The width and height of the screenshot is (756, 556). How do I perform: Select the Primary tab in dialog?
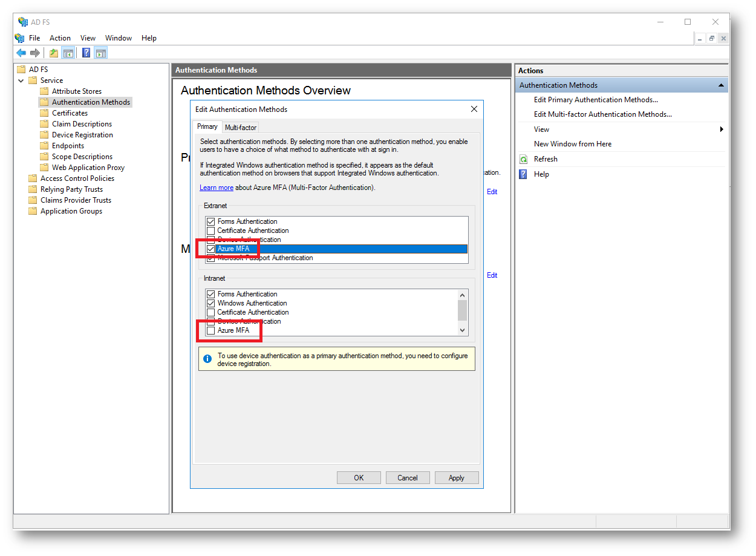pos(207,126)
